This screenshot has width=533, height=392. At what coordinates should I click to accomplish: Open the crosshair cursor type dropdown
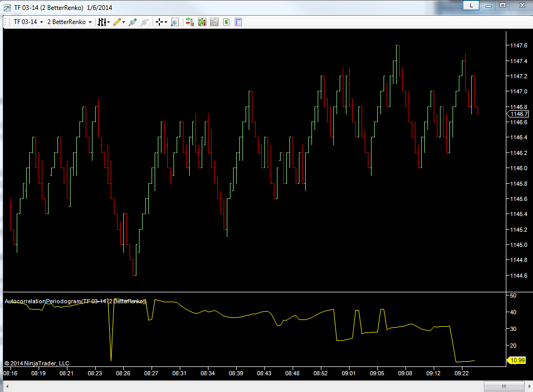[161, 22]
